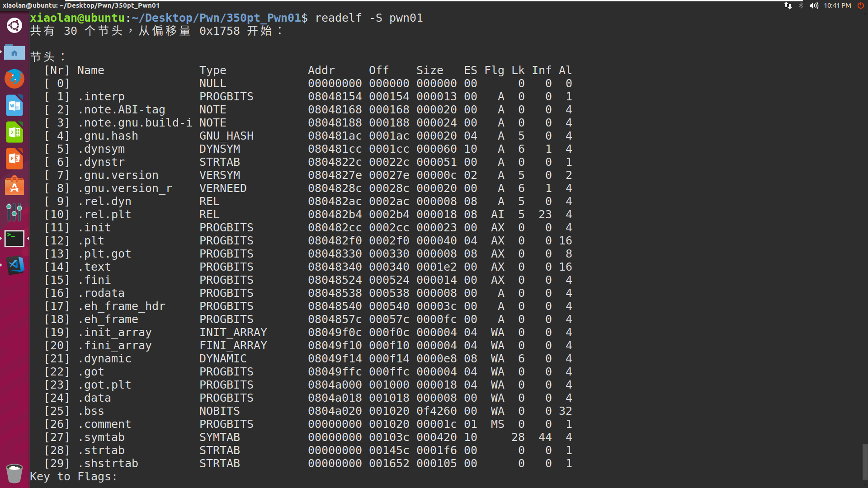Open the sound volume indicator
The height and width of the screenshot is (488, 868).
coord(814,5)
